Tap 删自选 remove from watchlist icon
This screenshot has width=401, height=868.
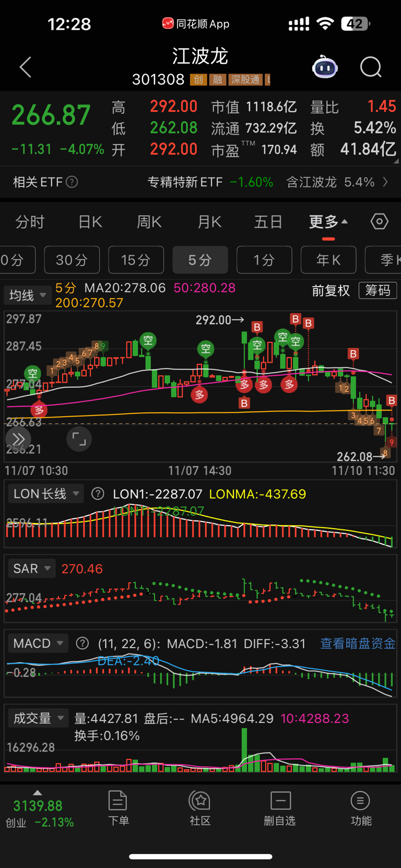(280, 808)
